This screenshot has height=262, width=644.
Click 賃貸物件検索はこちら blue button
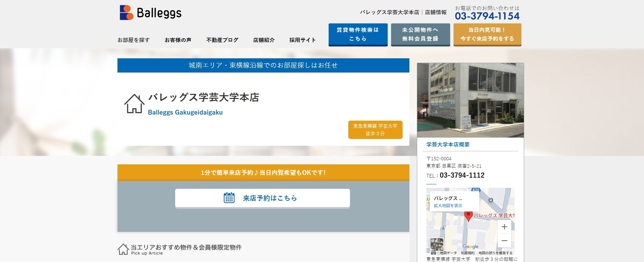(x=358, y=35)
